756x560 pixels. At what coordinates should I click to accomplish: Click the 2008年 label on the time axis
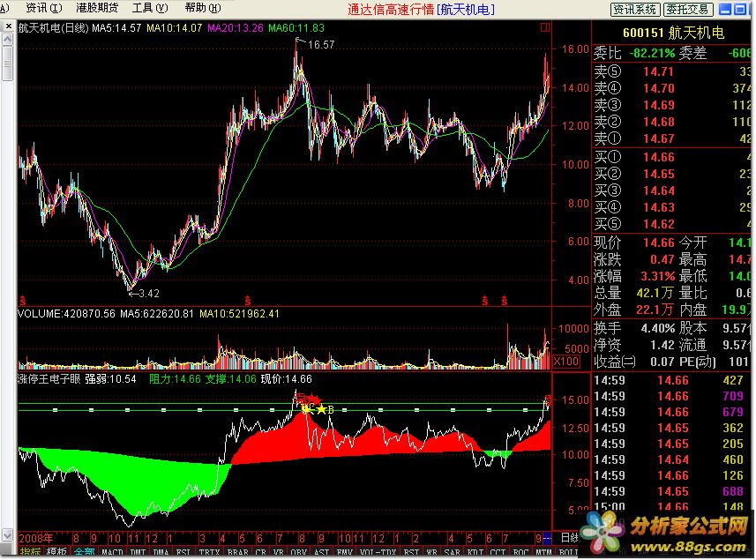[x=35, y=538]
